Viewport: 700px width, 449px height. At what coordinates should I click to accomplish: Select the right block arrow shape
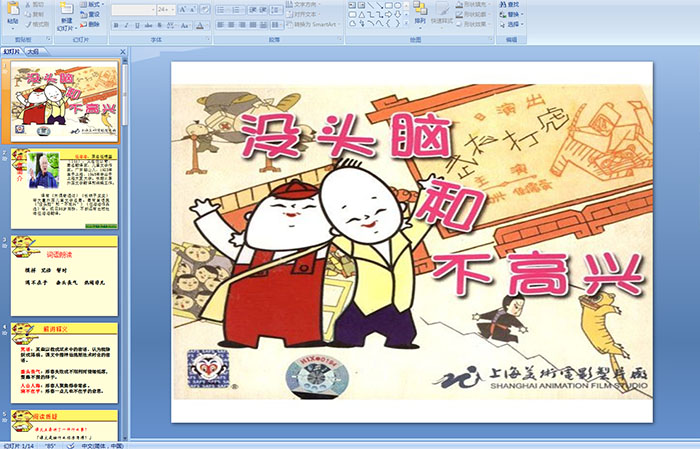click(388, 15)
